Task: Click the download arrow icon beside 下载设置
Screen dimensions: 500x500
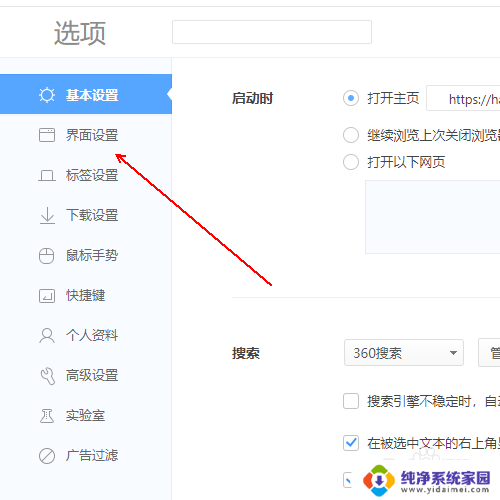Action: click(47, 215)
